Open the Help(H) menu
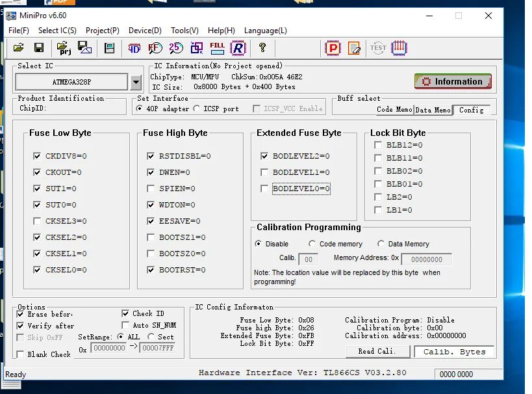The width and height of the screenshot is (532, 394). coord(222,31)
